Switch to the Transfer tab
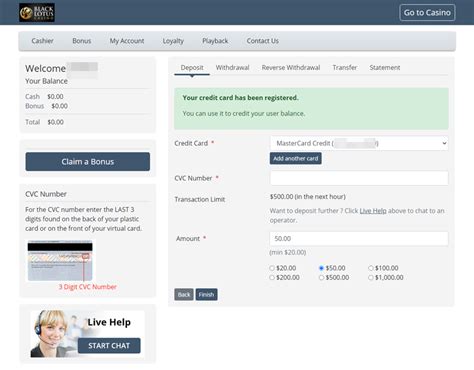Image resolution: width=474 pixels, height=370 pixels. [345, 68]
